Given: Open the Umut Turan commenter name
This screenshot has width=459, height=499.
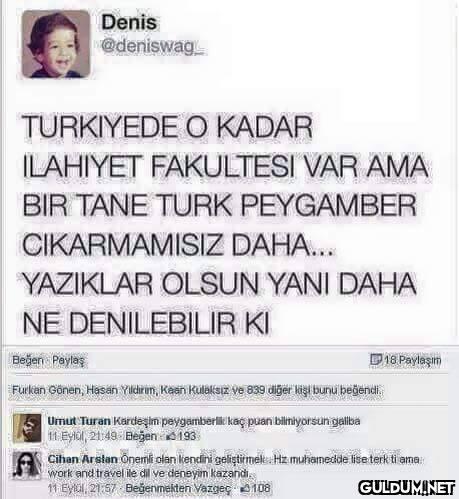Looking at the screenshot, I should tap(79, 421).
